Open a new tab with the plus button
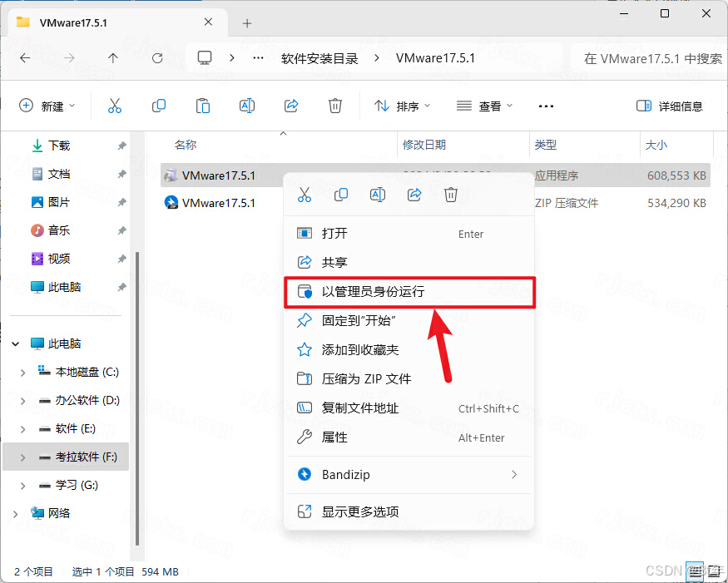Image resolution: width=728 pixels, height=583 pixels. [x=247, y=23]
